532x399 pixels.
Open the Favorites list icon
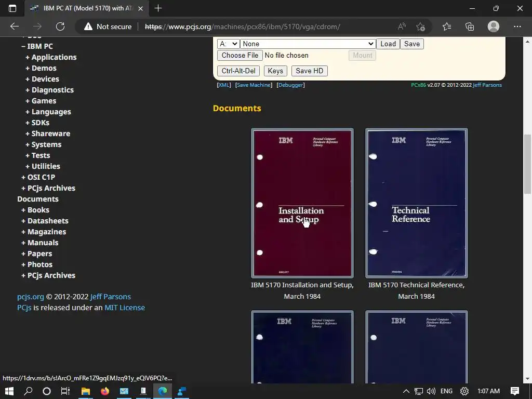click(x=447, y=26)
